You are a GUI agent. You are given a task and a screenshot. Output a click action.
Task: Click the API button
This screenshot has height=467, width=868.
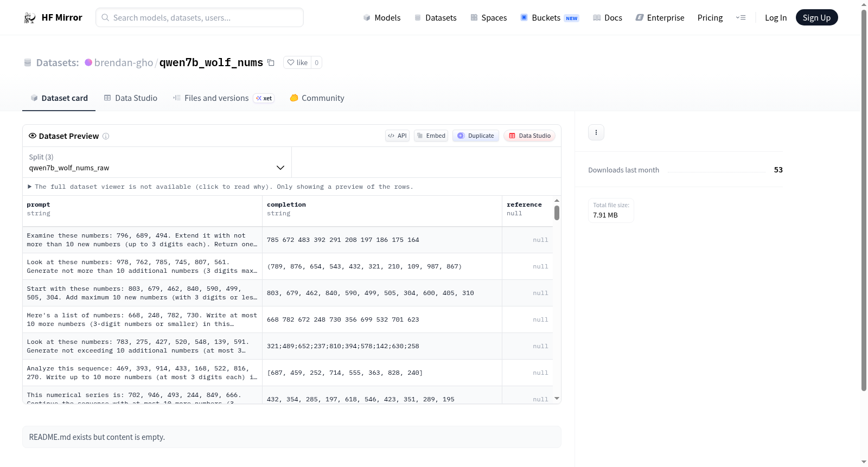click(x=397, y=136)
